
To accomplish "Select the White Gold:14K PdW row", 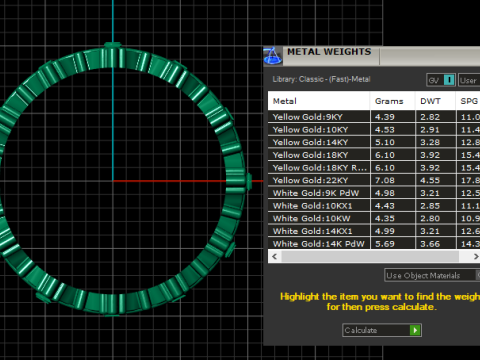I will 374,243.
